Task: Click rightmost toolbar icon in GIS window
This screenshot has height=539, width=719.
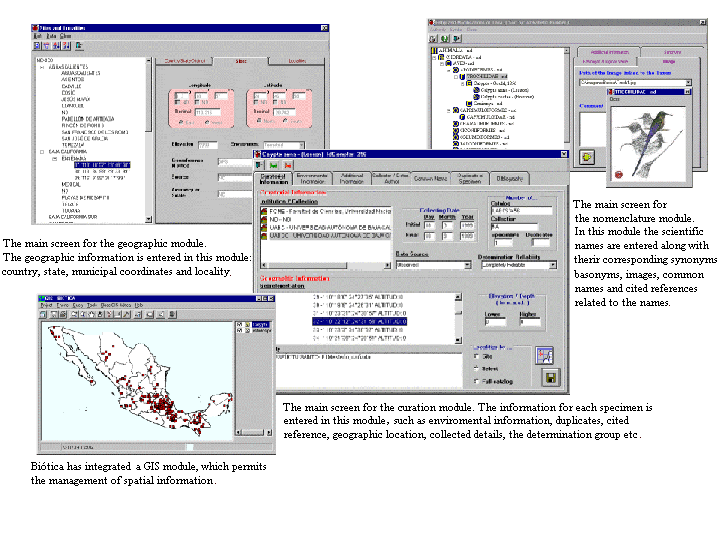Action: [x=172, y=314]
